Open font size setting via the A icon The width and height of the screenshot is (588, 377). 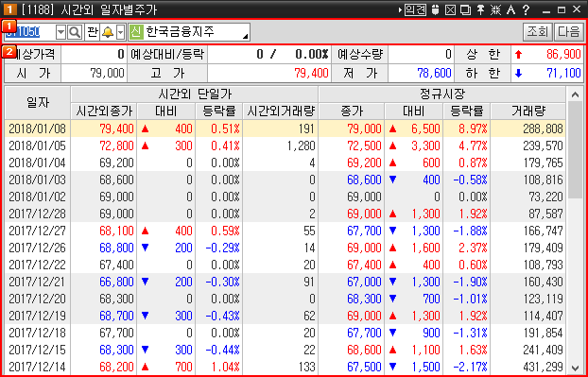tap(510, 9)
